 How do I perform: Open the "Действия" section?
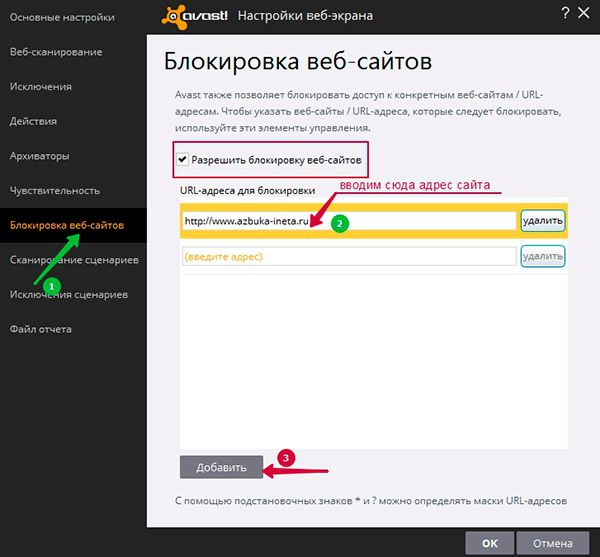click(x=33, y=121)
